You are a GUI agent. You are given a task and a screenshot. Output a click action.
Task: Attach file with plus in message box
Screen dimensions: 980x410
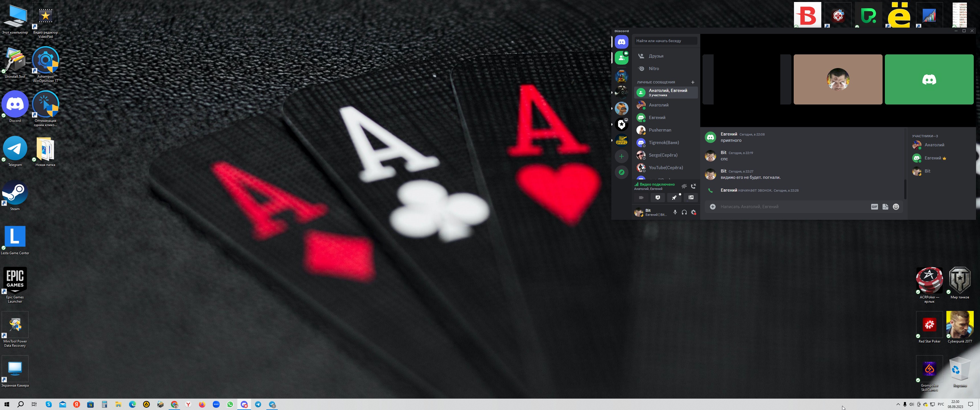pyautogui.click(x=712, y=206)
